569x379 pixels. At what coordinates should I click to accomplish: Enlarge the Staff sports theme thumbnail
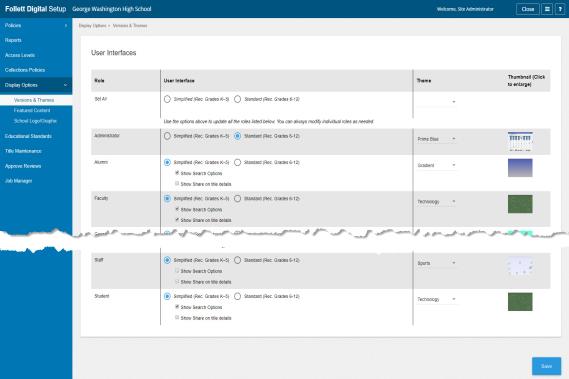tap(520, 266)
